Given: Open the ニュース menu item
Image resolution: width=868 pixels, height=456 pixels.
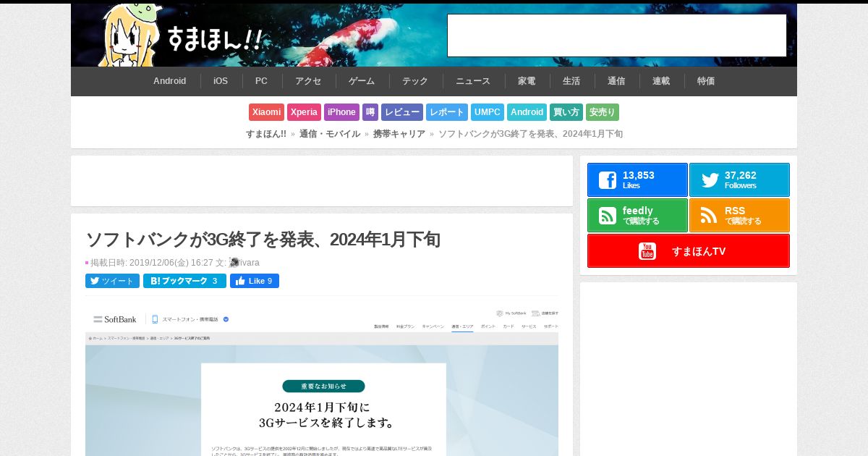Looking at the screenshot, I should click(x=473, y=81).
